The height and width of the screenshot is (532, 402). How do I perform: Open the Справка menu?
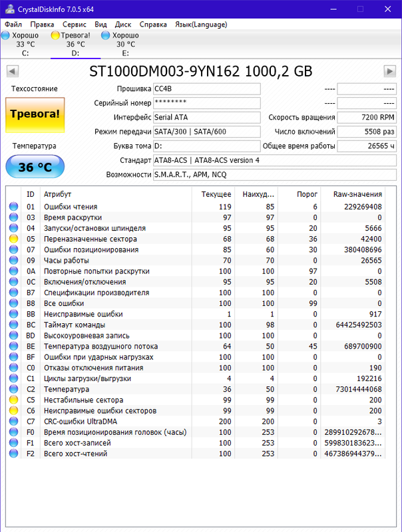click(153, 25)
